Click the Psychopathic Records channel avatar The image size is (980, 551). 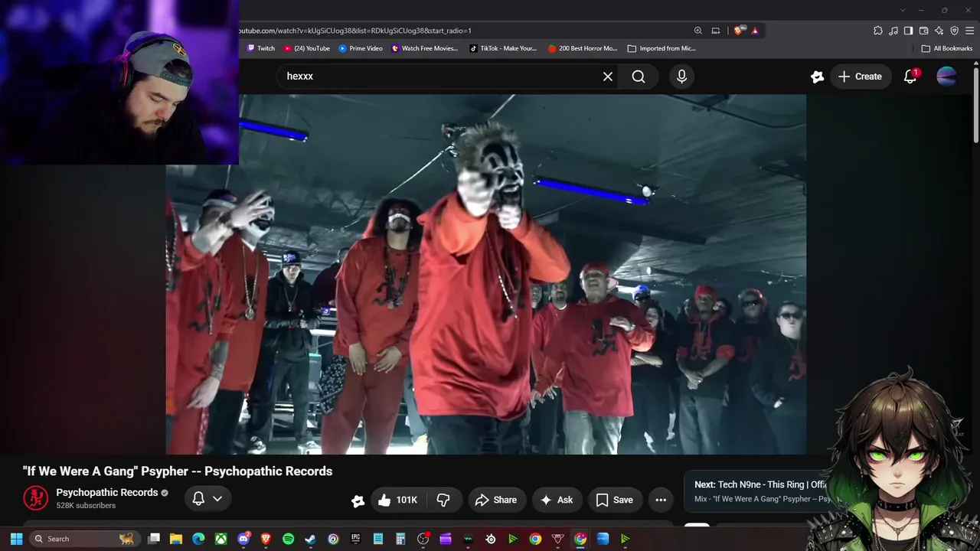35,498
